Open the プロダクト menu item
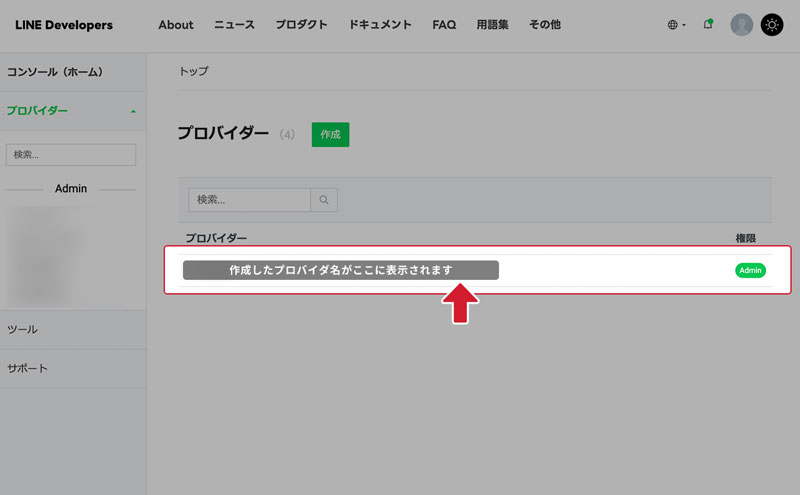 (302, 25)
